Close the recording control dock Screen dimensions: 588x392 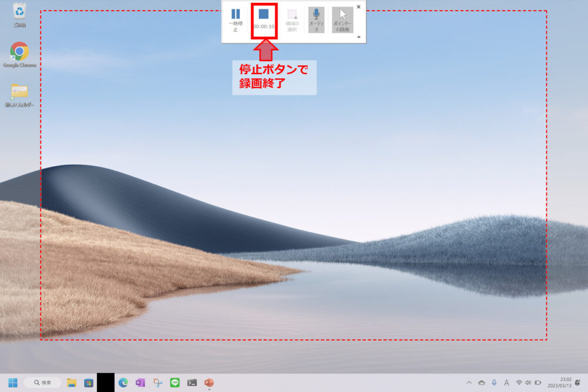[x=359, y=6]
